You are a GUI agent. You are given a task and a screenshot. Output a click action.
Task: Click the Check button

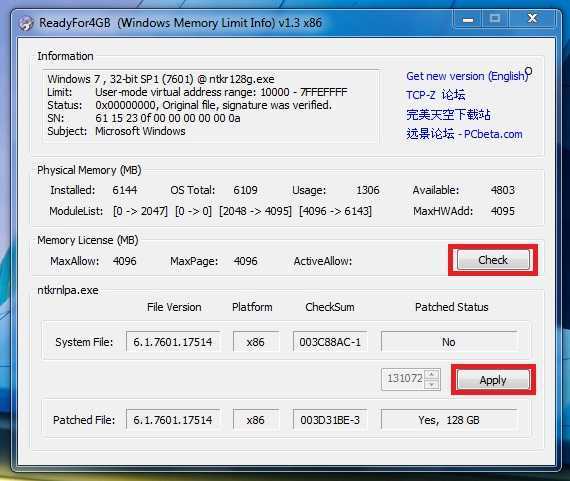pos(493,260)
